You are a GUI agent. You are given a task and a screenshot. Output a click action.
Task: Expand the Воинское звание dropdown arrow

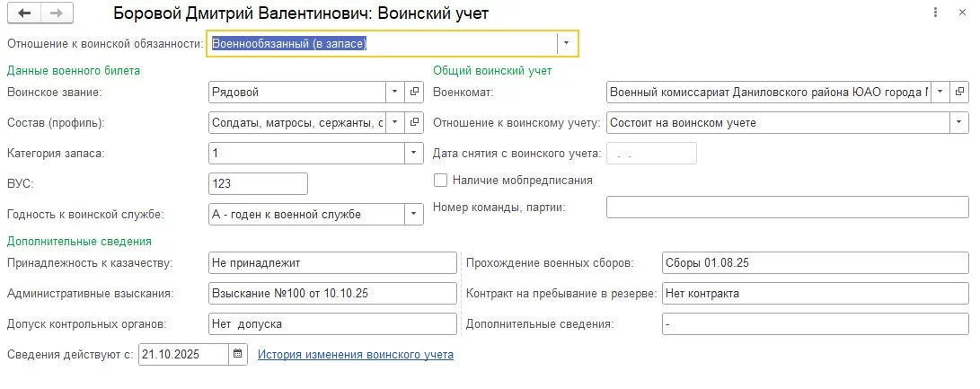394,92
